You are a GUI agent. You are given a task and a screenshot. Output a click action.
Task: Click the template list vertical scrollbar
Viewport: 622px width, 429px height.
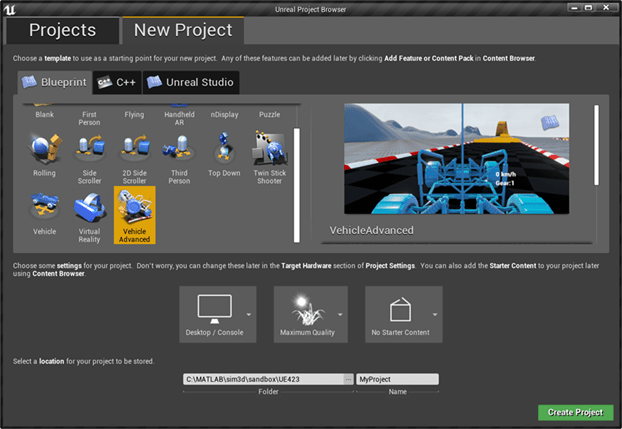[296, 185]
